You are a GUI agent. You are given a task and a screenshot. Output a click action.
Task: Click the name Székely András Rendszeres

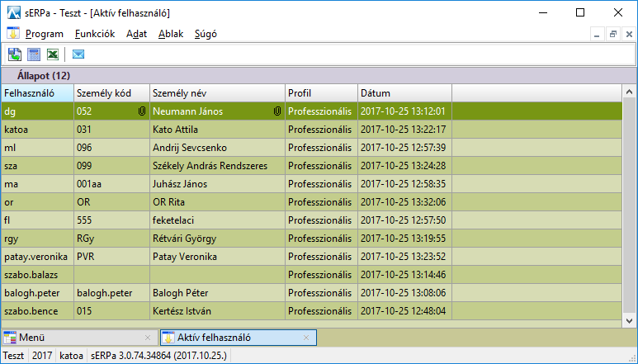pos(210,166)
